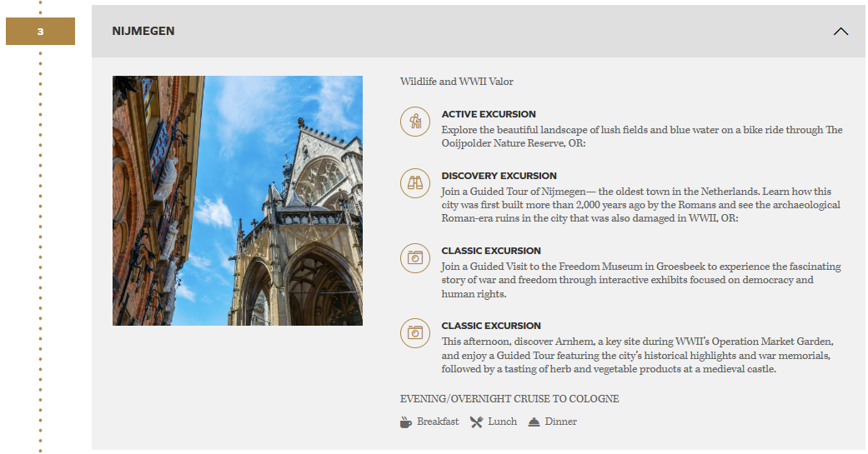Image resolution: width=868 pixels, height=454 pixels.
Task: Click the Dinner text label
Action: coord(560,422)
